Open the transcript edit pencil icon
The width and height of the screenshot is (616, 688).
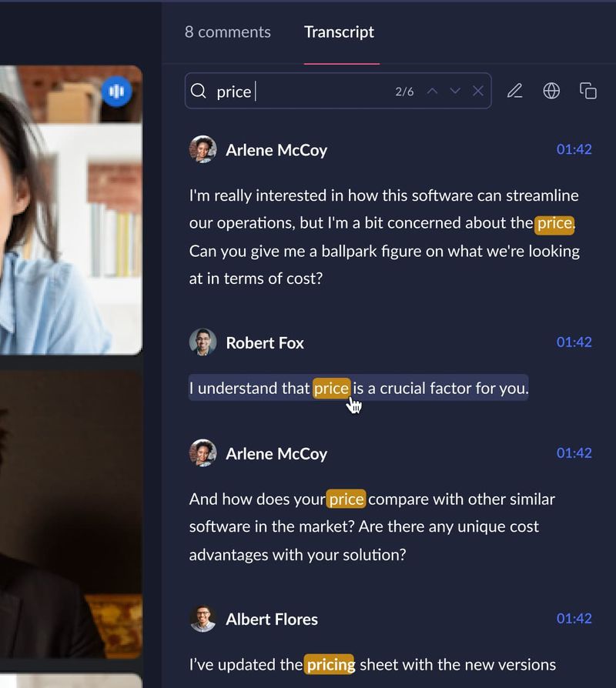click(x=514, y=90)
